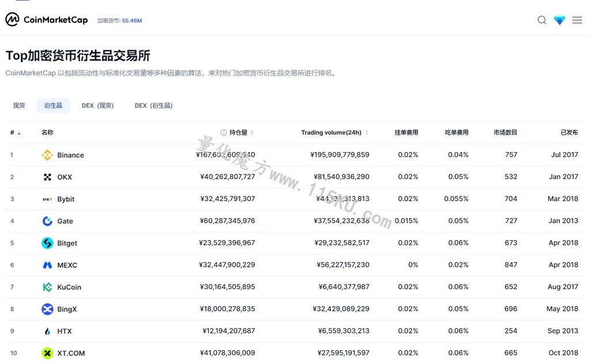Click the 吃单费用 column header
The height and width of the screenshot is (364, 590).
(x=456, y=132)
